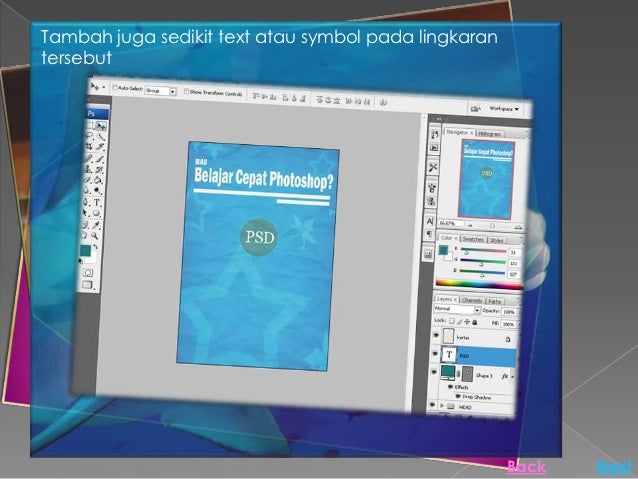Click foreground color swatch in toolbox

point(85,250)
